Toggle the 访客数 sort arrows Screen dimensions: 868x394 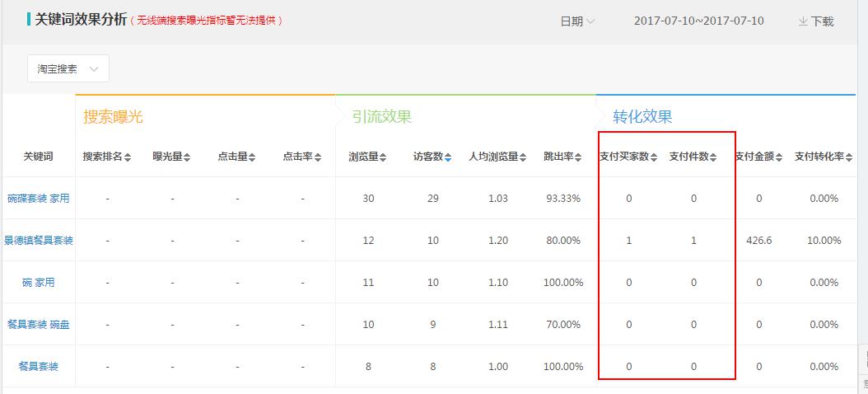point(448,157)
